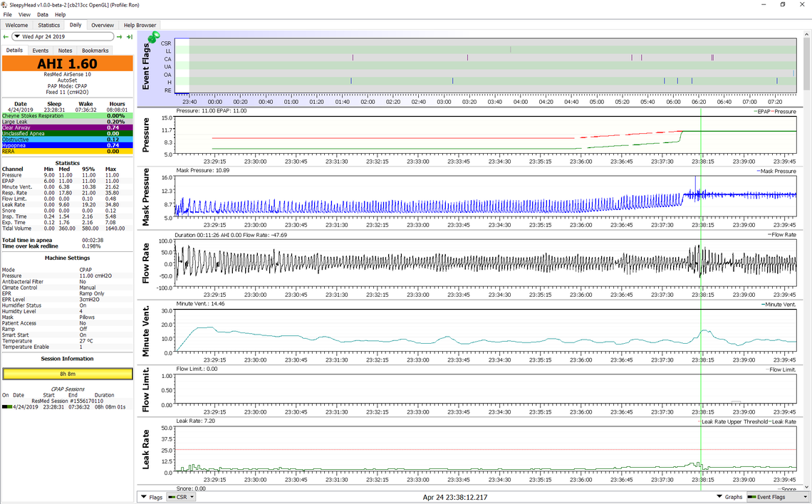
Task: Open the Event Flags graph combo box
Action: pos(777,497)
